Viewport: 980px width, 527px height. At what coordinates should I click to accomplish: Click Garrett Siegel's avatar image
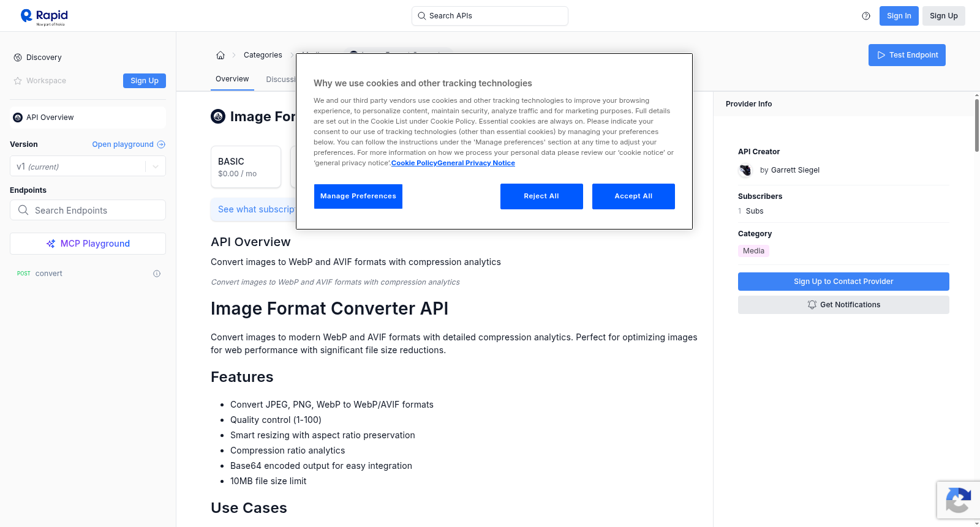click(745, 170)
